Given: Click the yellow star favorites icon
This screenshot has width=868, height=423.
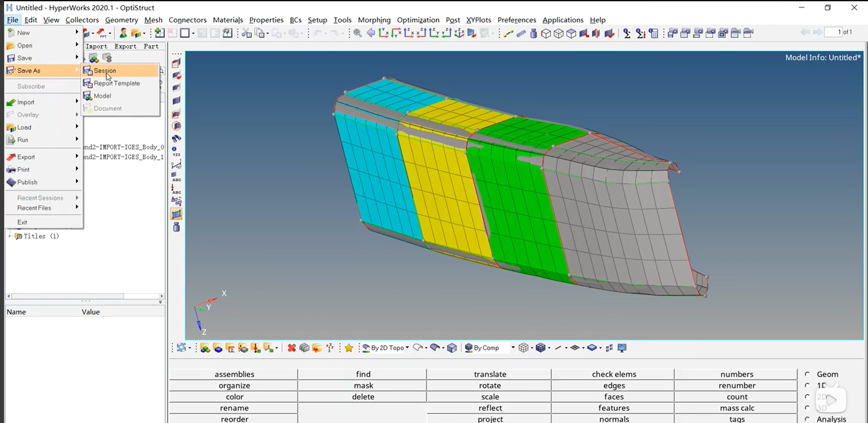Looking at the screenshot, I should (x=349, y=348).
